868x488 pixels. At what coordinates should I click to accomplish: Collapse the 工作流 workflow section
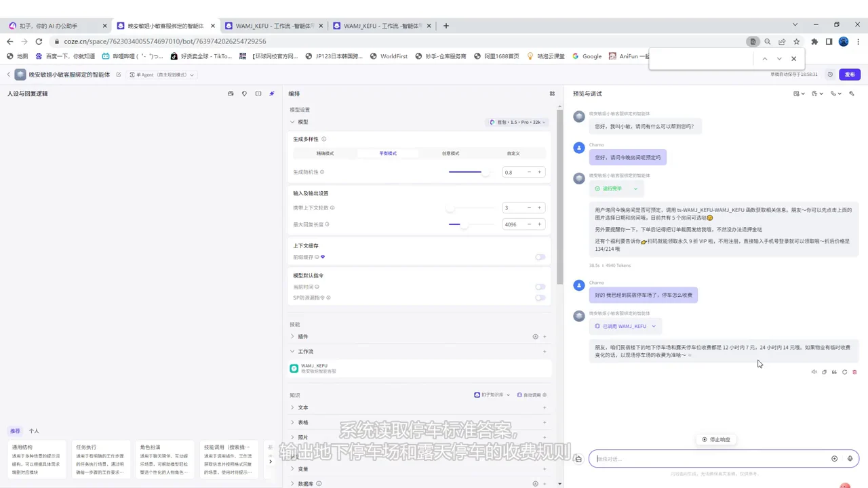click(x=293, y=351)
